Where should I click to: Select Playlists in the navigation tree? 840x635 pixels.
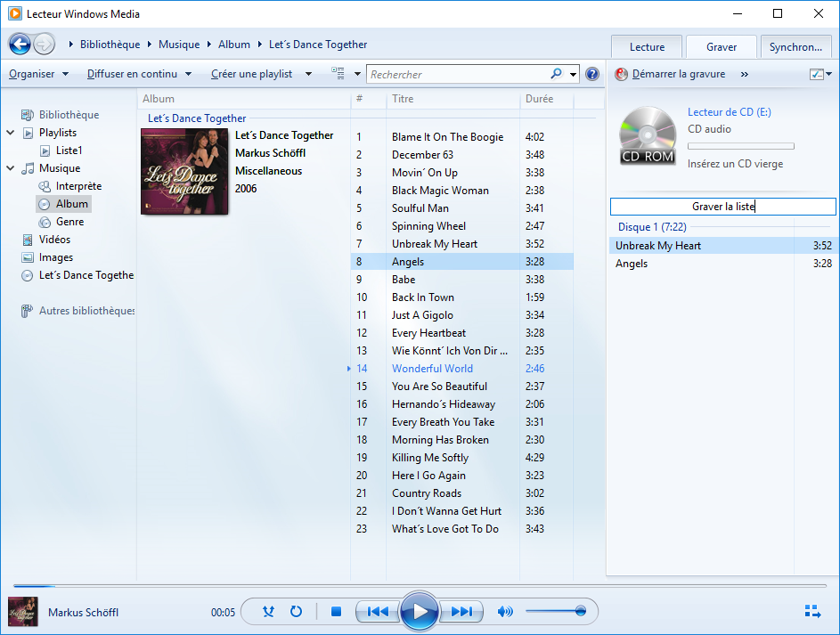point(57,132)
